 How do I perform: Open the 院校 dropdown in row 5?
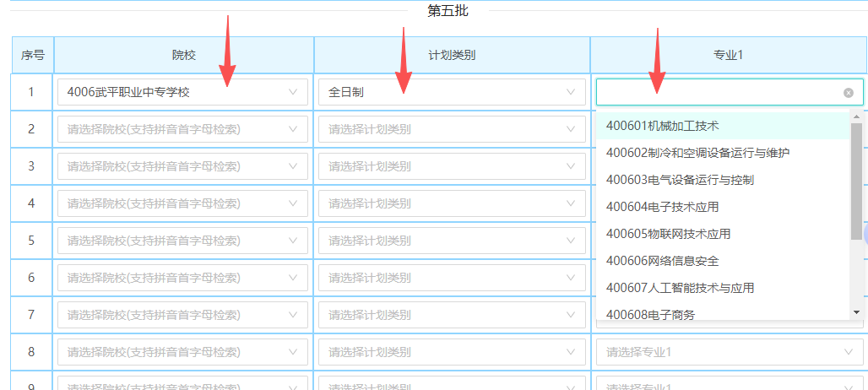coord(182,241)
